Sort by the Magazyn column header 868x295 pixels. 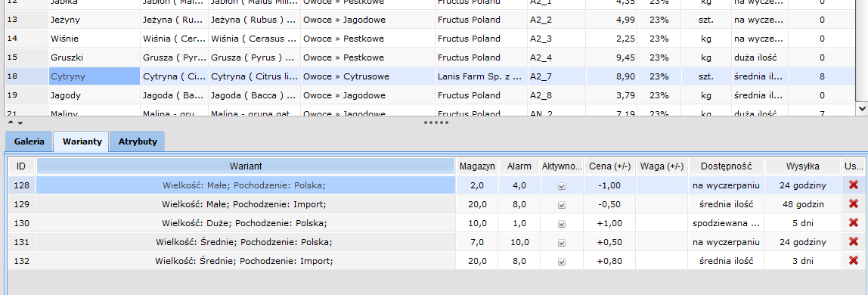(x=477, y=166)
